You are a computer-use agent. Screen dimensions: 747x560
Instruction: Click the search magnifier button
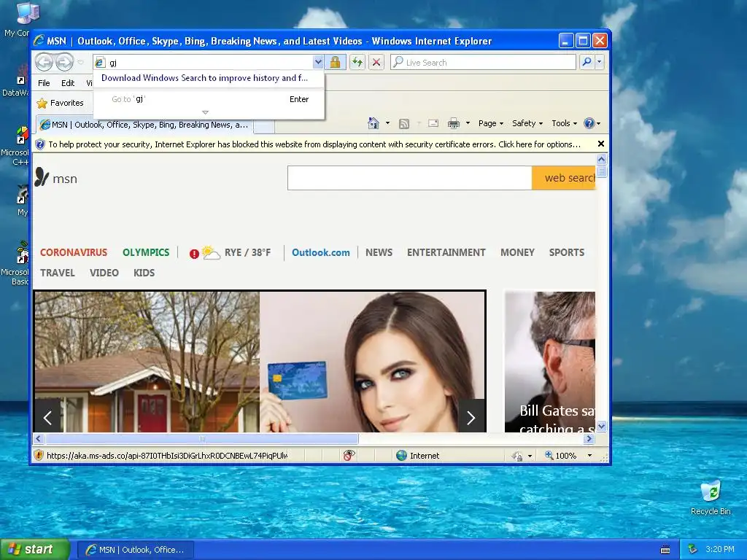tap(587, 63)
